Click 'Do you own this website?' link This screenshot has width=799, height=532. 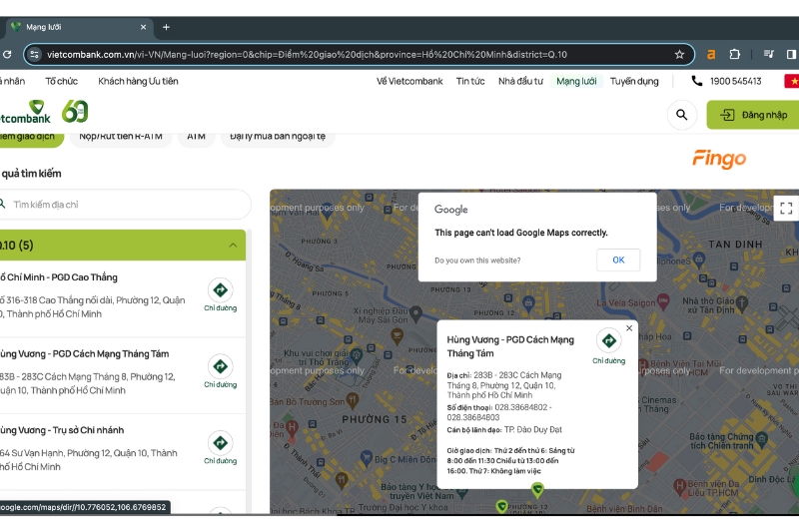click(477, 261)
